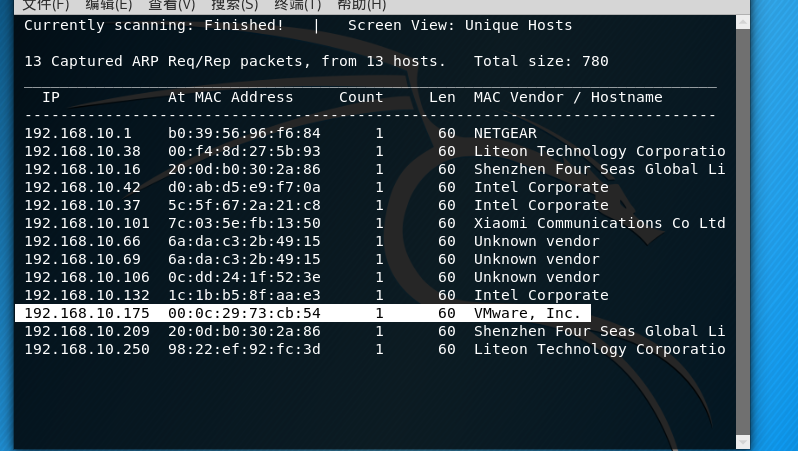
Task: Click the '13 Captured ARP Req/Rep packets' line
Action: pos(235,62)
